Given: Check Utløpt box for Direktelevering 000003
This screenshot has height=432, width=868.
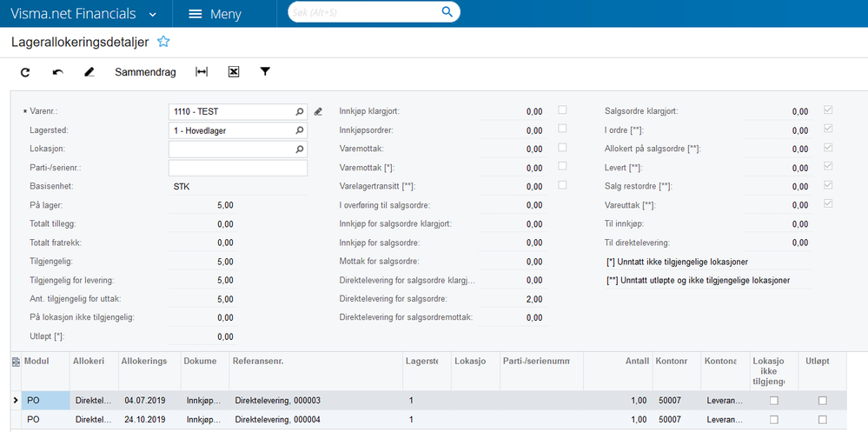Looking at the screenshot, I should click(823, 401).
